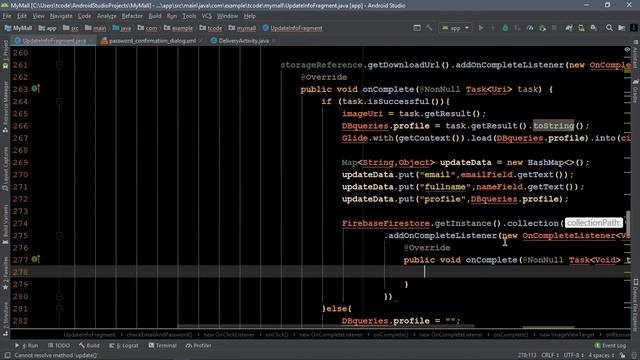Click the Stop button in toolbar
The height and width of the screenshot is (360, 640).
coord(554,28)
